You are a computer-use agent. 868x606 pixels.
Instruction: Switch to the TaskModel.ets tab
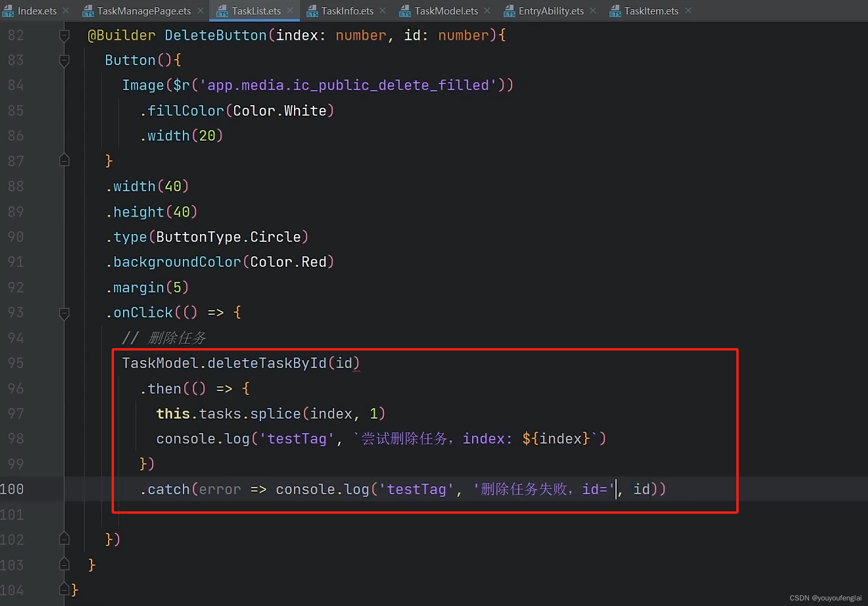click(x=446, y=11)
